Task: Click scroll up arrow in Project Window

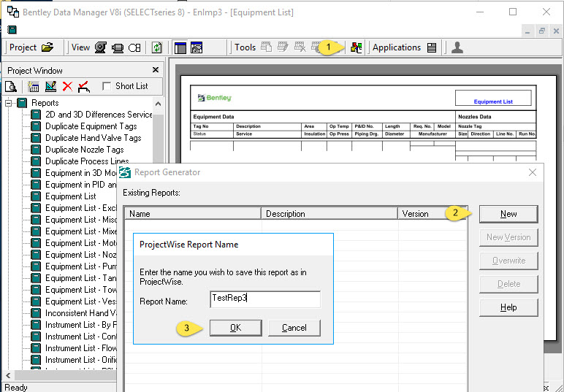Action: (x=158, y=104)
